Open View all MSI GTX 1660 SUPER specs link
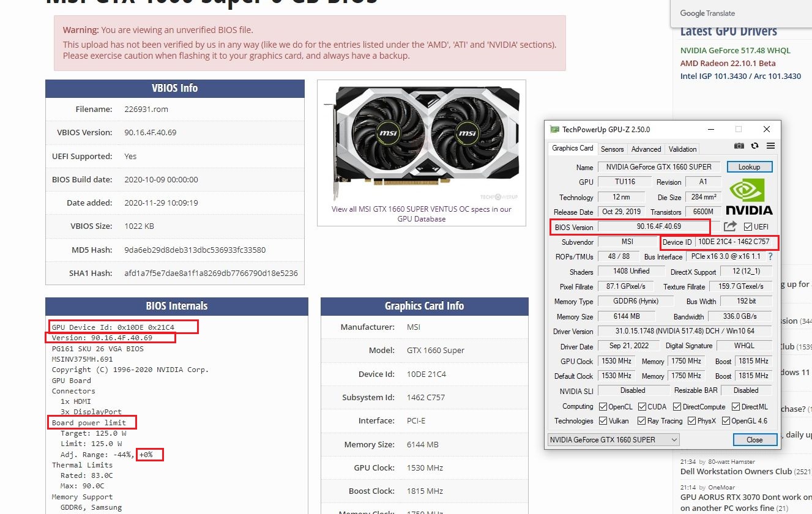812x514 pixels. [x=422, y=214]
